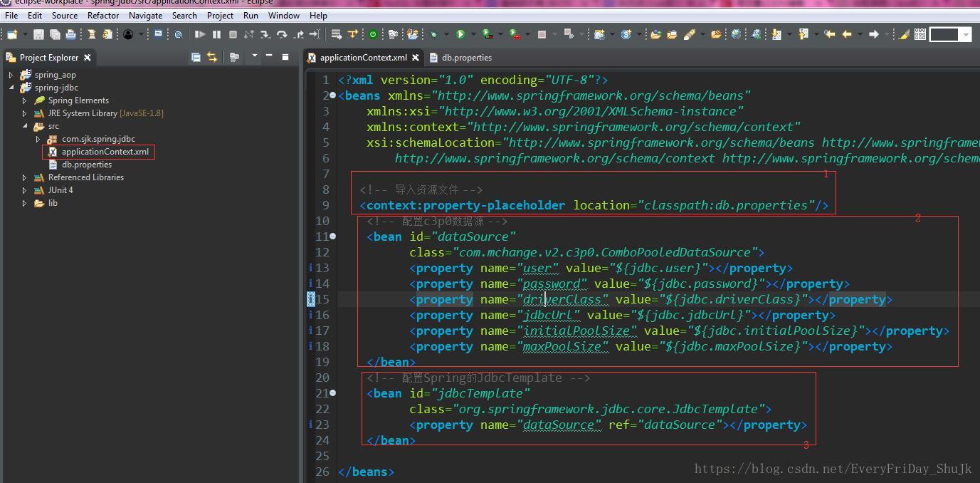Click the green power icon in toolbar

tap(373, 34)
